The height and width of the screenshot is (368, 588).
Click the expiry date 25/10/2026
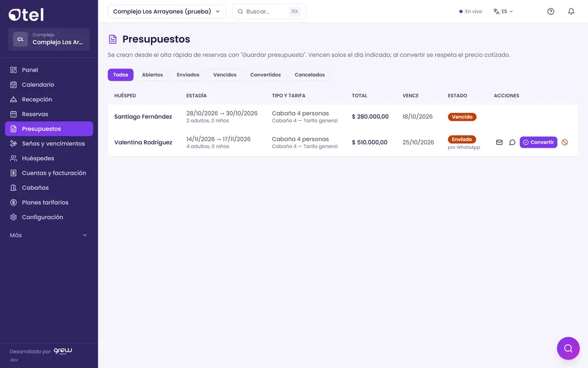pos(418,142)
